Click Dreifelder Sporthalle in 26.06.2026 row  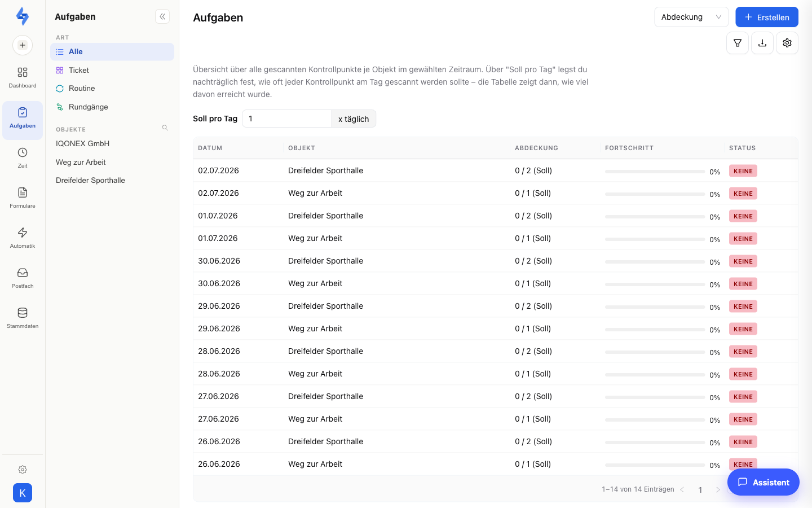click(x=325, y=441)
